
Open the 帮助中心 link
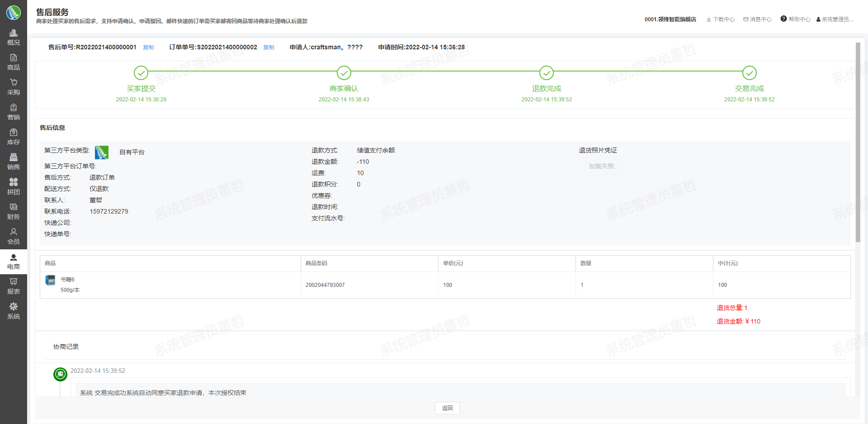(x=799, y=19)
